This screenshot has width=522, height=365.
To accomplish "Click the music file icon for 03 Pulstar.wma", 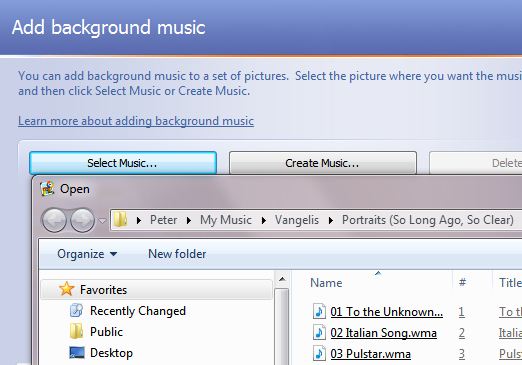I will [319, 353].
